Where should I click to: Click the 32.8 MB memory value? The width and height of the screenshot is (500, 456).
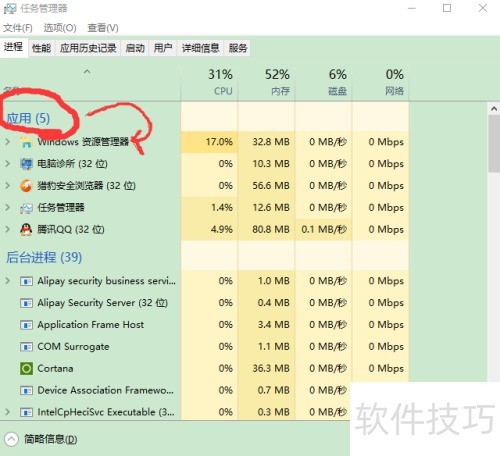coord(271,142)
